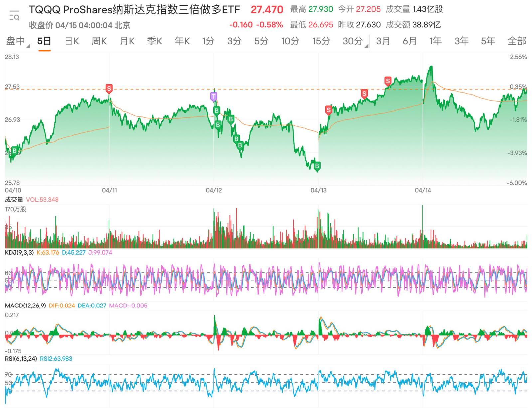This screenshot has width=532, height=408.
Task: Show the 3月 range
Action: [383, 41]
